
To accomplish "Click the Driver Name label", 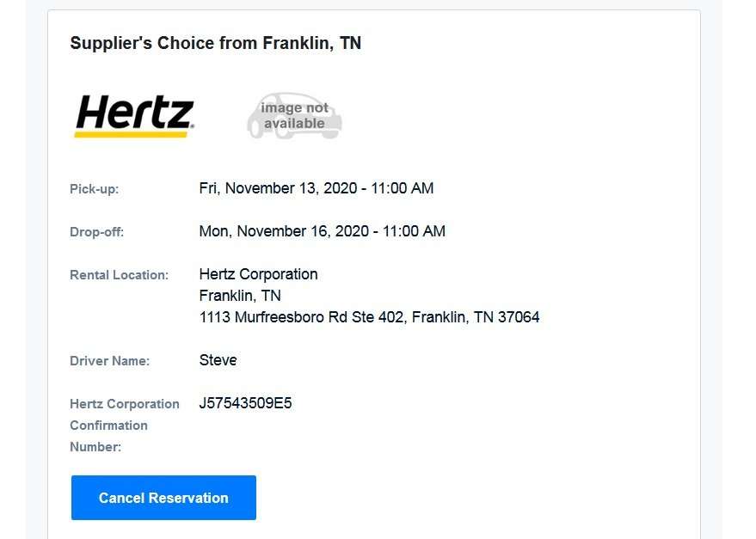I will coord(109,361).
